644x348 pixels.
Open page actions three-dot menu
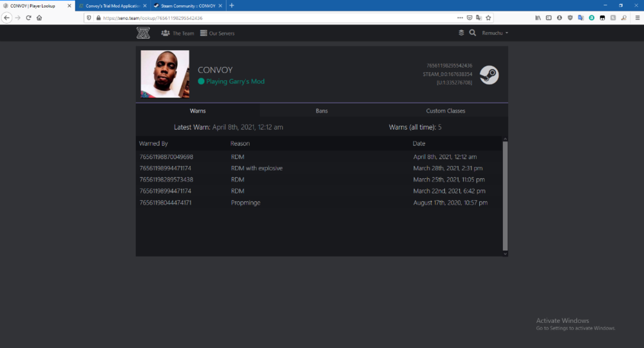(459, 18)
